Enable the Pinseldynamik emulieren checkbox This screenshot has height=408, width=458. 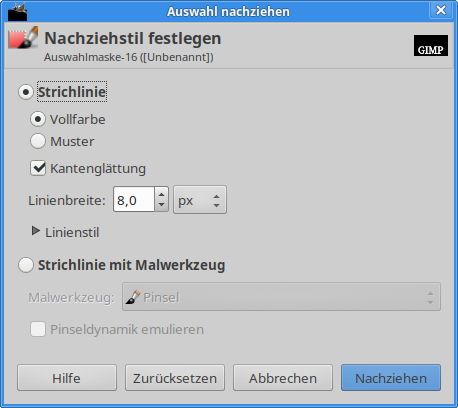38,329
